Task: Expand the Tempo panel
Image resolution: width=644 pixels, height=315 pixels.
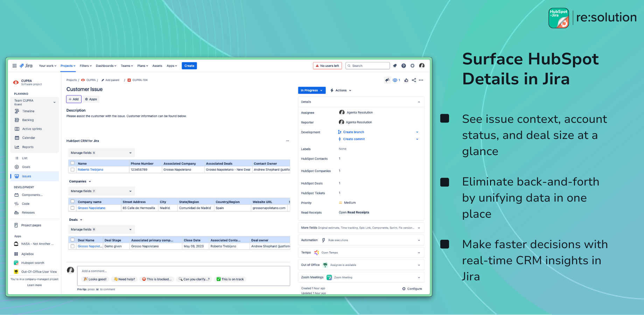Action: pos(419,253)
